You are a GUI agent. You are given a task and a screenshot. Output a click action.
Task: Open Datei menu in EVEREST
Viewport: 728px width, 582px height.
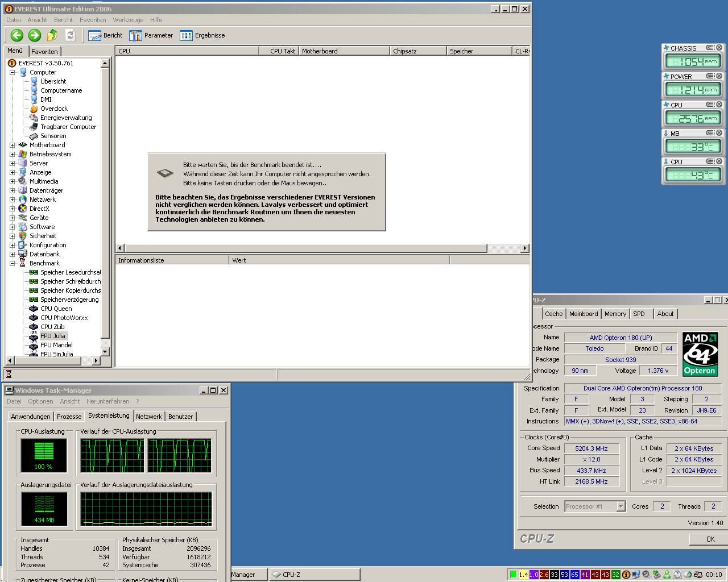coord(13,20)
